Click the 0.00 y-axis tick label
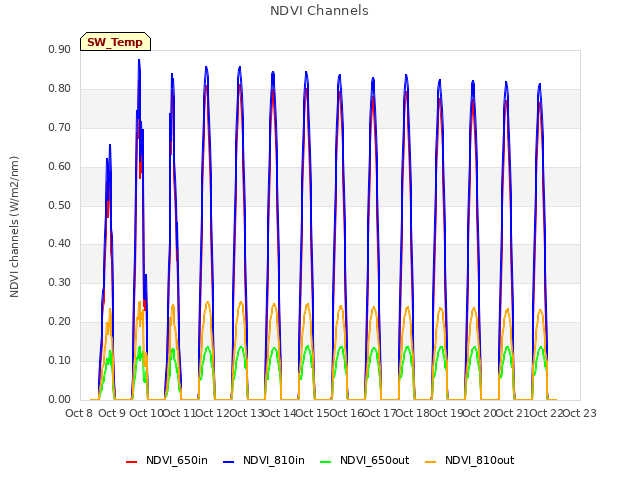 coord(60,399)
